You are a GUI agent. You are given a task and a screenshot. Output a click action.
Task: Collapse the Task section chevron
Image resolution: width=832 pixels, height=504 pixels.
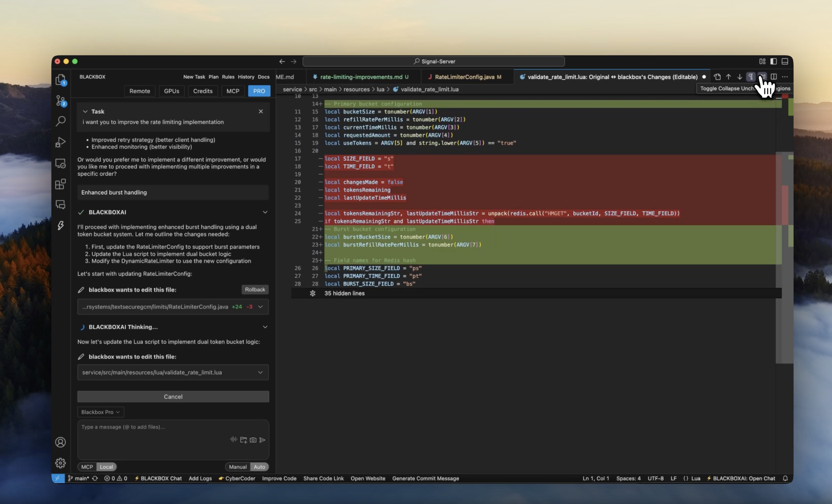pos(85,111)
